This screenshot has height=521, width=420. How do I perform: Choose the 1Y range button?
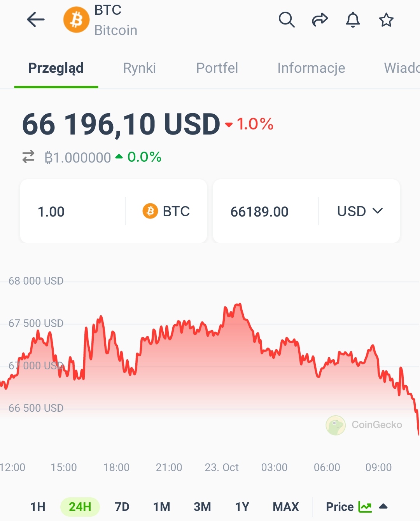click(x=242, y=507)
